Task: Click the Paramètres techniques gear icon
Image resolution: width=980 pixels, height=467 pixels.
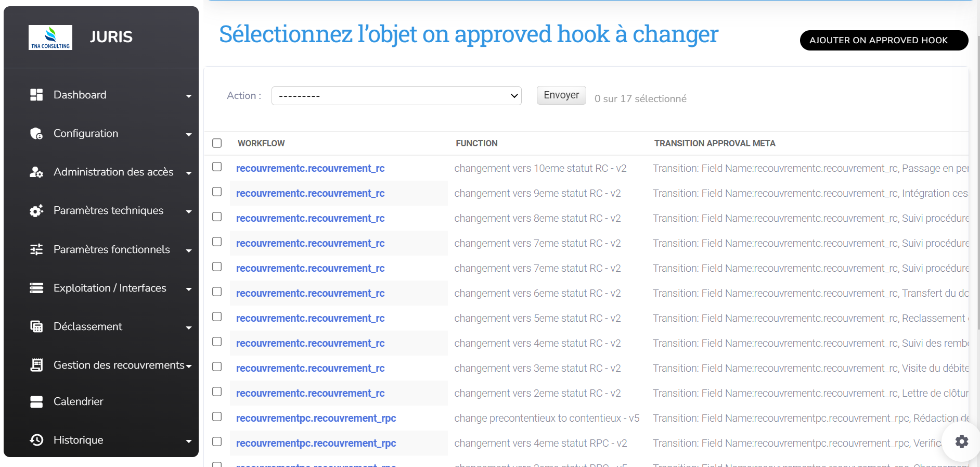Action: [x=36, y=211]
